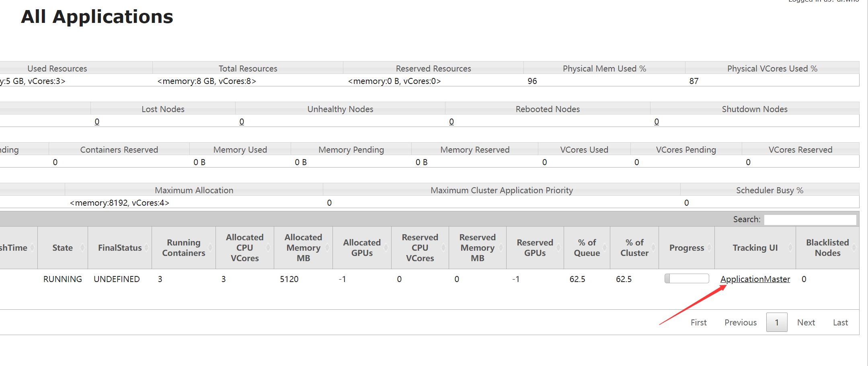Sort table by Allocated Memory MB column header
Viewport: 868px width, 366px height.
[x=303, y=248]
